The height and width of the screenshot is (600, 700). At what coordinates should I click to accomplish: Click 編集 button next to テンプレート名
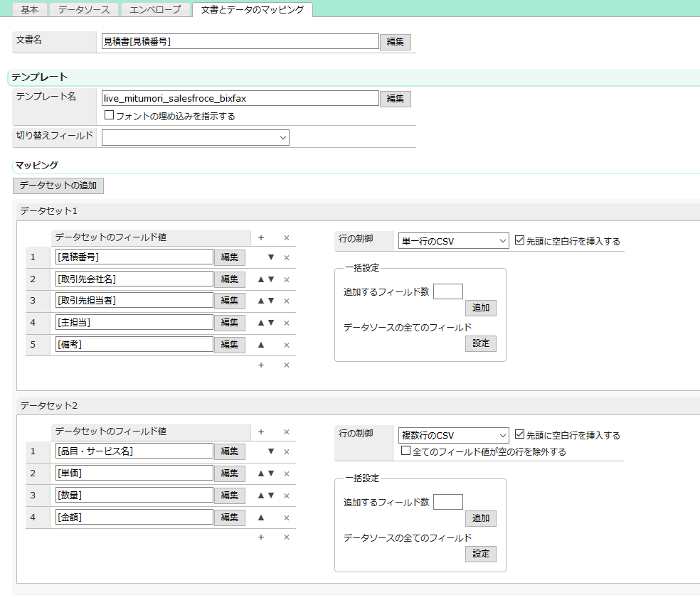(x=395, y=99)
